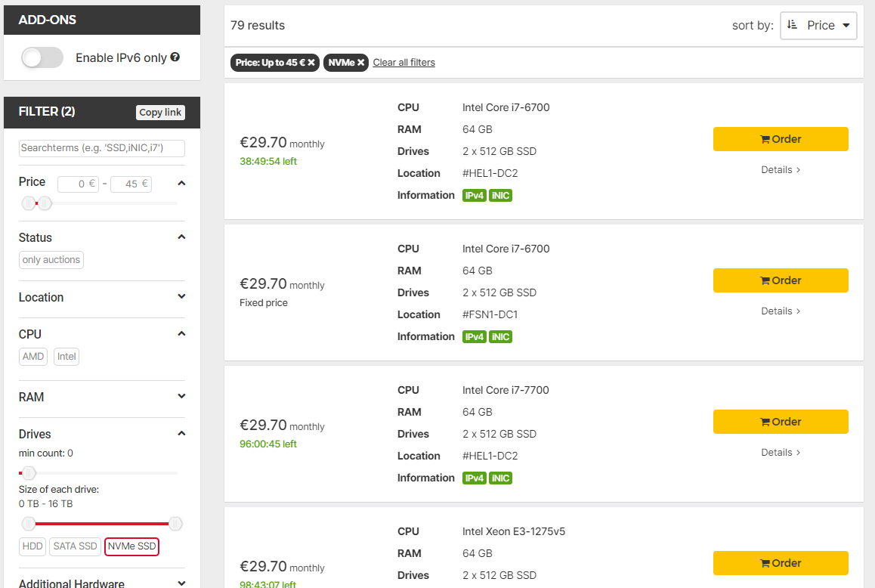This screenshot has height=588, width=875.
Task: Click the Intel Xeon E3-1275v5 CPU name
Action: point(514,531)
